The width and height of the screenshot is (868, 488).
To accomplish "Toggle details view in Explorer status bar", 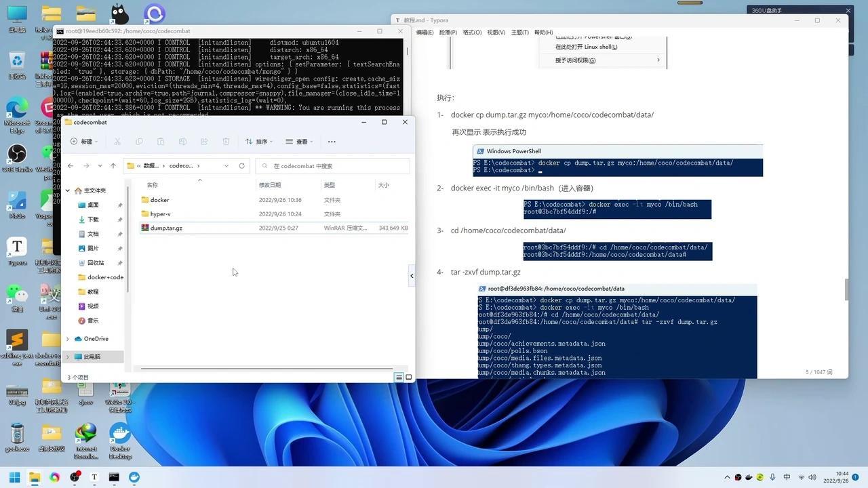I will tap(399, 377).
